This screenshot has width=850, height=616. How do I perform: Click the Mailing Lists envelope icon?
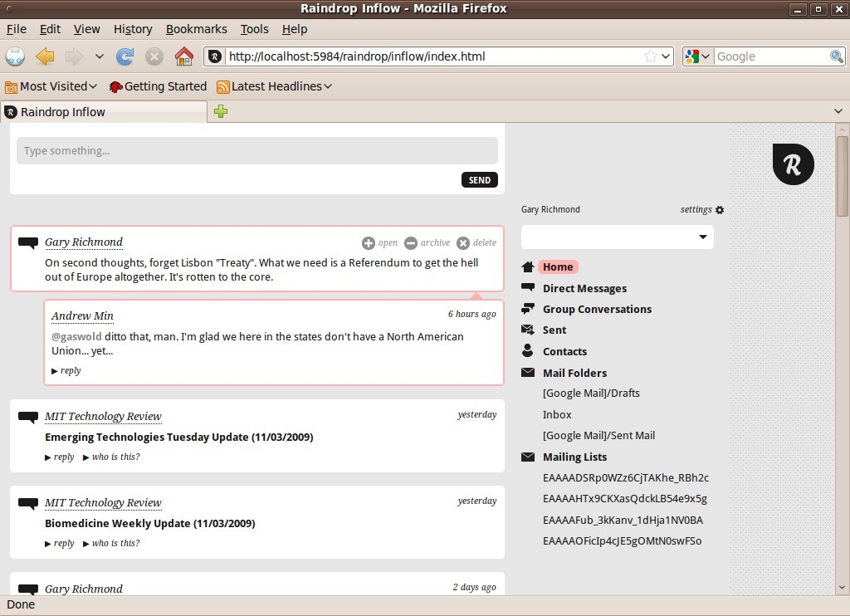527,457
